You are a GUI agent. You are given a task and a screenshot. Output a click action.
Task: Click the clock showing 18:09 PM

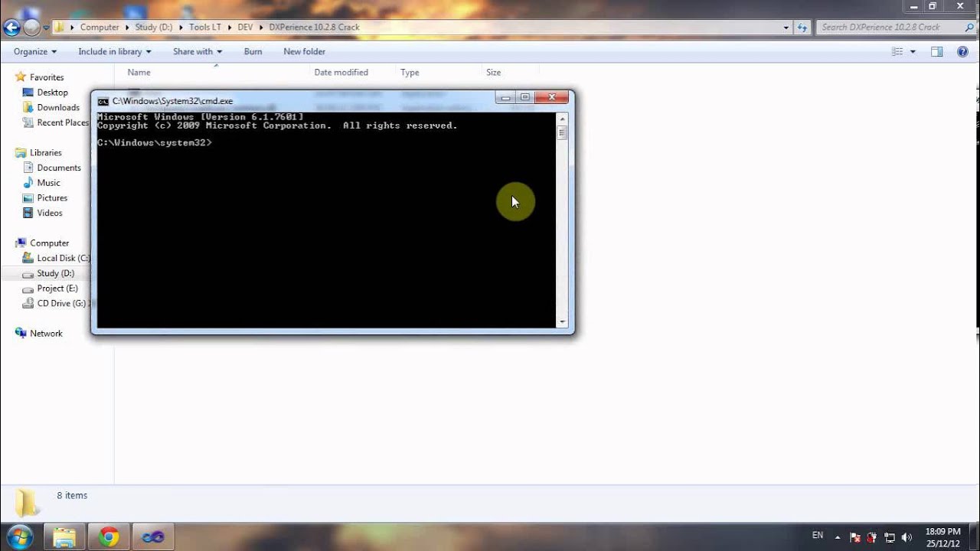click(942, 537)
